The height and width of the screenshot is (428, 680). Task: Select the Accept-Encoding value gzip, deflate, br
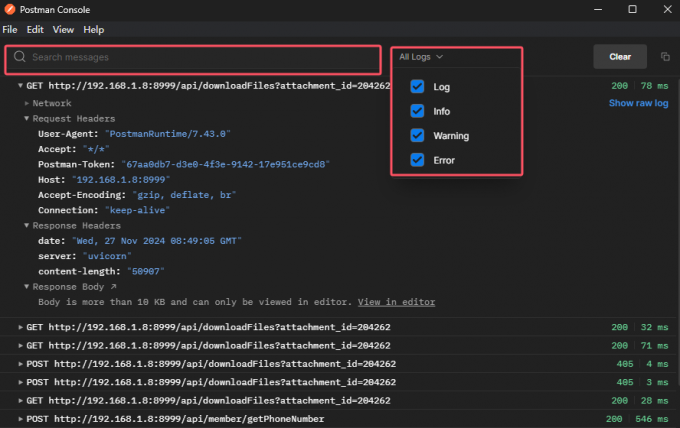pyautogui.click(x=184, y=195)
